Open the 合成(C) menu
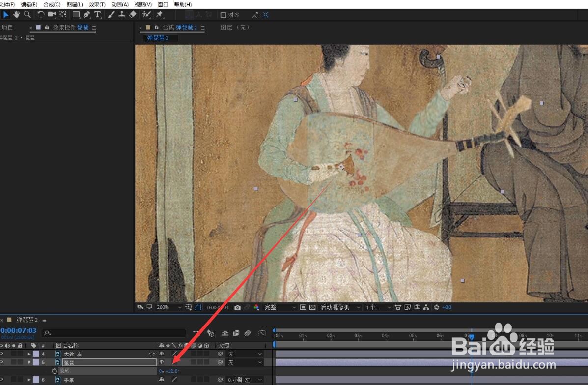Viewport: 588px width, 385px height. (x=52, y=4)
